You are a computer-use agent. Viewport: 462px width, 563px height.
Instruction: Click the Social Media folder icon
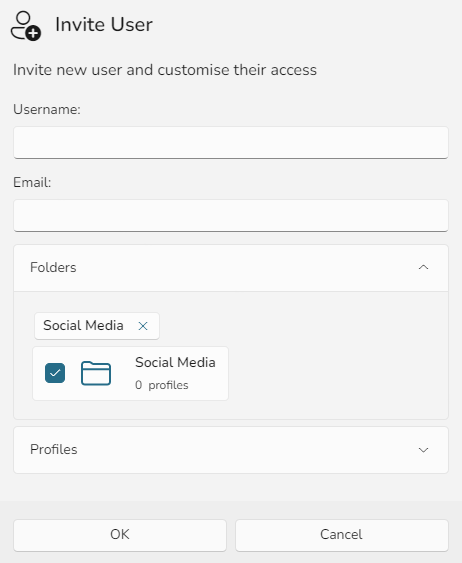(96, 373)
